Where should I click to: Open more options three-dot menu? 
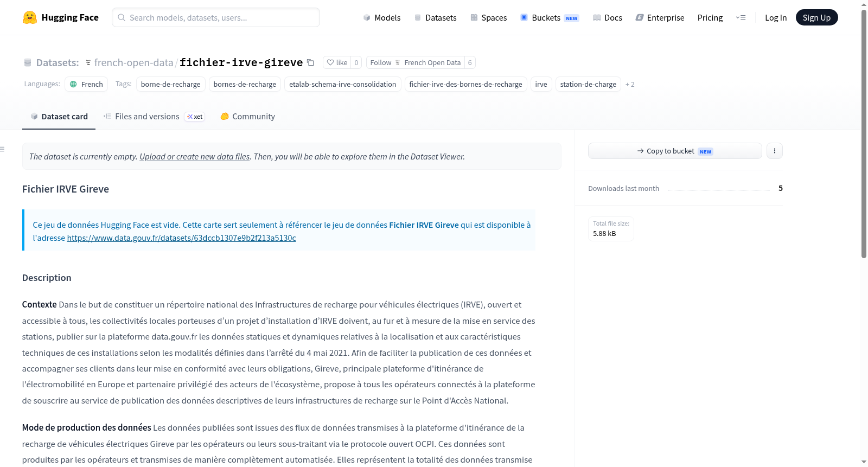[775, 151]
